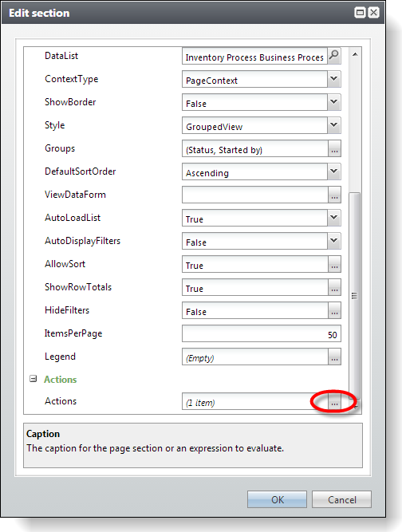The width and height of the screenshot is (402, 532).
Task: Click the ItemsPerPage value field
Action: pos(261,333)
